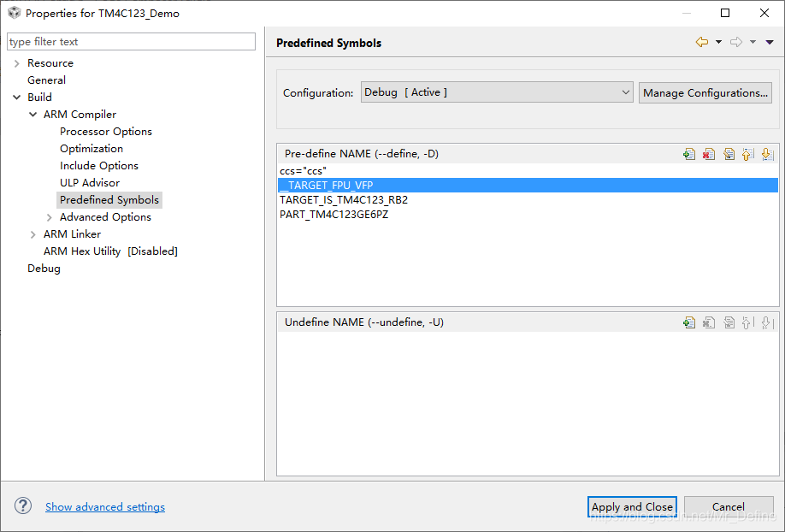The width and height of the screenshot is (785, 532).
Task: Open forward navigation history dropdown
Action: (x=753, y=42)
